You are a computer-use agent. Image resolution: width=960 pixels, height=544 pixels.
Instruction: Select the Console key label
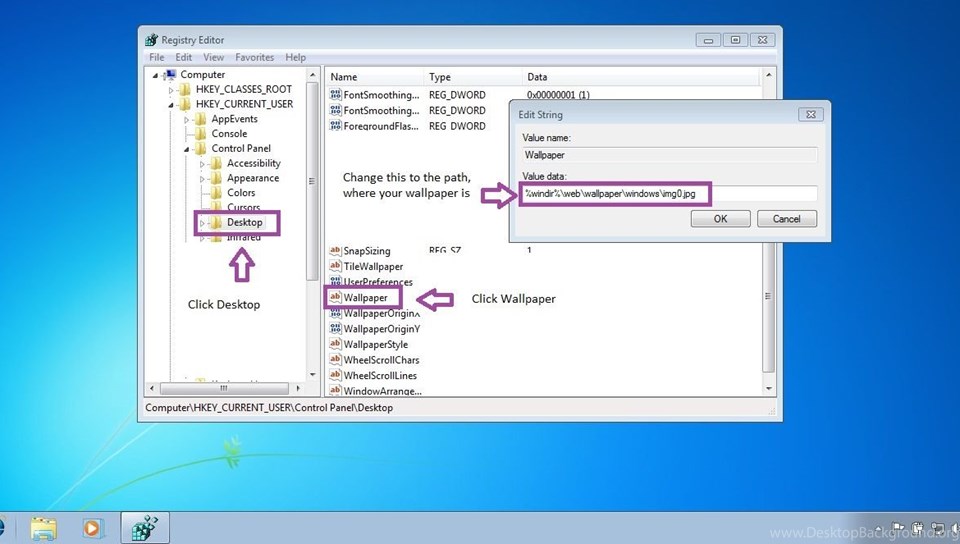[229, 133]
